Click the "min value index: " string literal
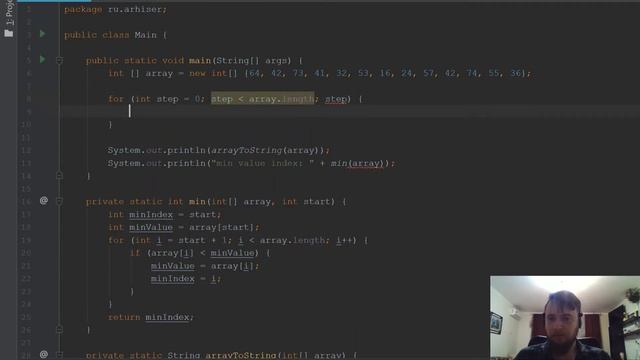This screenshot has width=640, height=360. (263, 163)
